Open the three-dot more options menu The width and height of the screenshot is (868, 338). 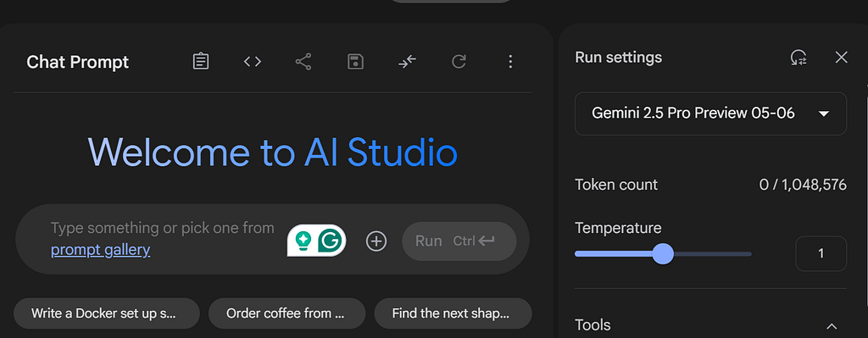(x=510, y=61)
